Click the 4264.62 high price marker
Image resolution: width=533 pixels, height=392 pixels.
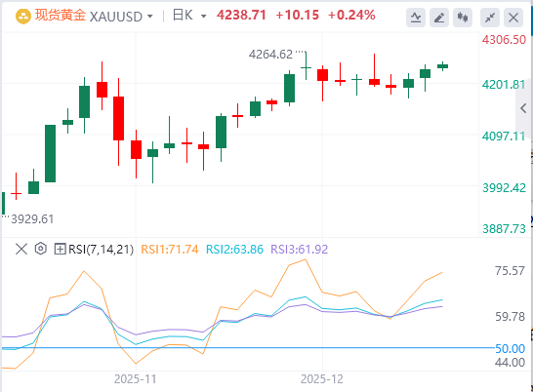coord(270,55)
